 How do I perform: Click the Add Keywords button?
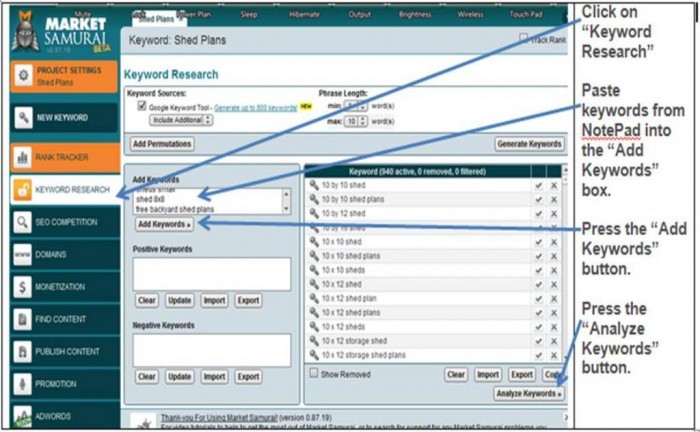pos(164,224)
